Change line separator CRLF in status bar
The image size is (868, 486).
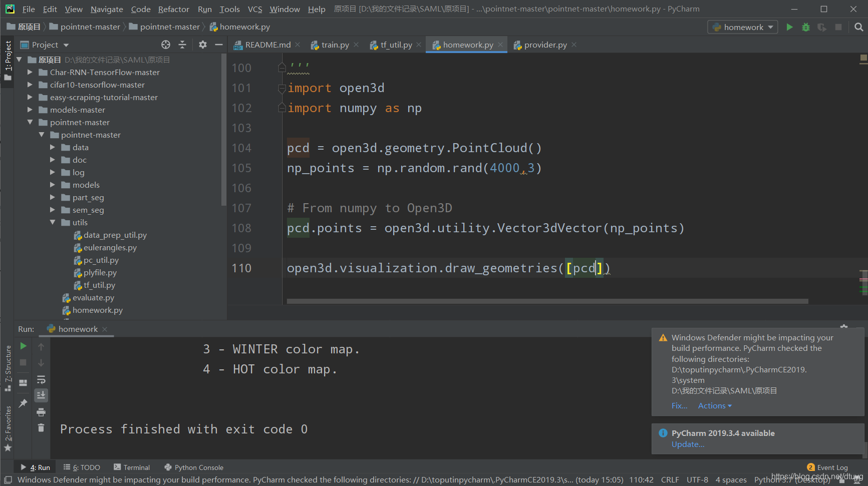click(x=670, y=479)
